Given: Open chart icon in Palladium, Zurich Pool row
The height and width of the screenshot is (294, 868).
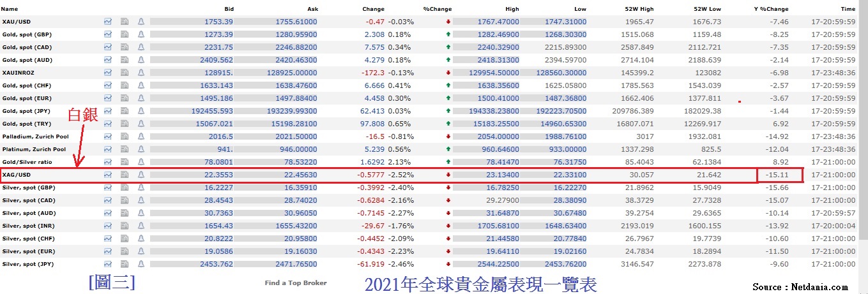Looking at the screenshot, I should (x=107, y=136).
